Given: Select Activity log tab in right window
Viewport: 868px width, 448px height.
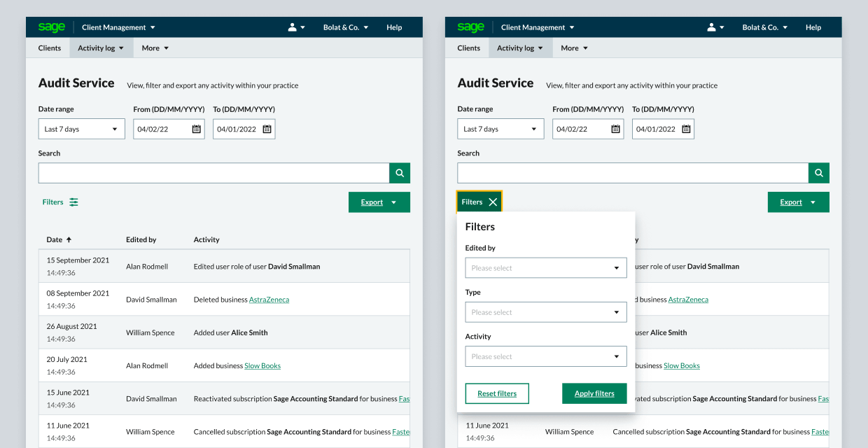Looking at the screenshot, I should (x=520, y=48).
